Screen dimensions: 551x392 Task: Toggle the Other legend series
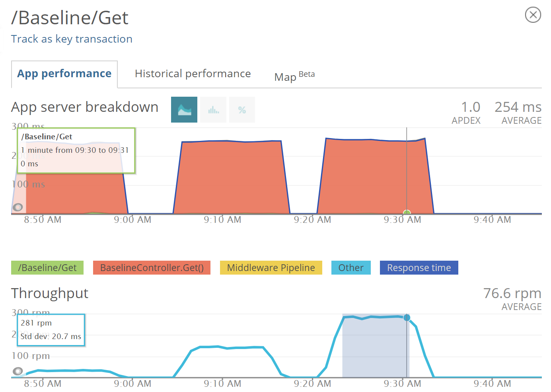pyautogui.click(x=351, y=267)
